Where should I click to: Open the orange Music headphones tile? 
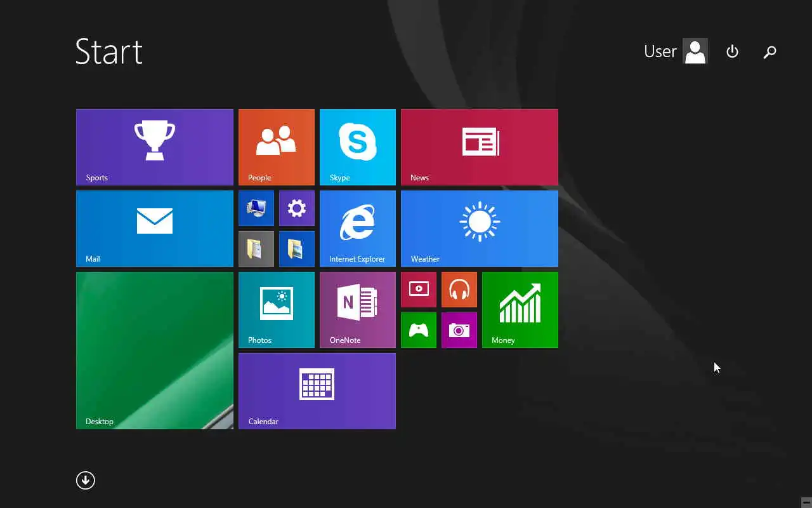coord(459,290)
